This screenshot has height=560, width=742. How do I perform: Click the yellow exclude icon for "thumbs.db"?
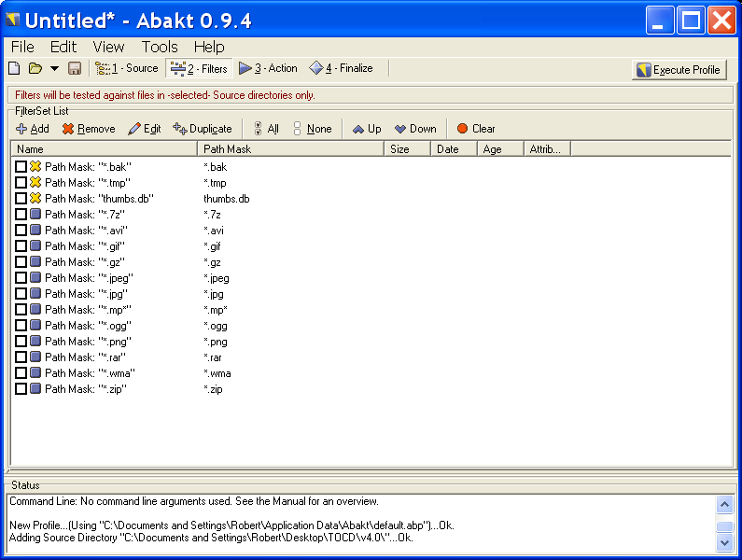coord(35,198)
